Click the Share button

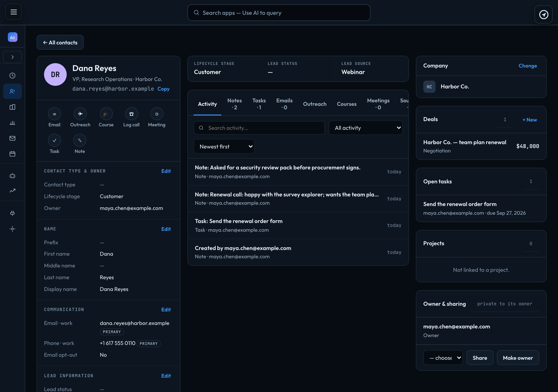click(480, 358)
